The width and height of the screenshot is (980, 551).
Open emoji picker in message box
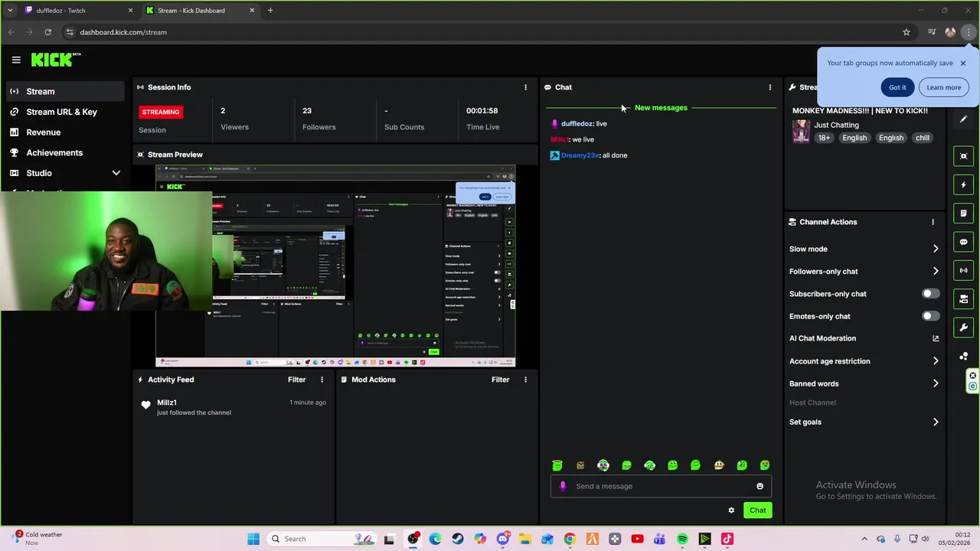click(759, 486)
